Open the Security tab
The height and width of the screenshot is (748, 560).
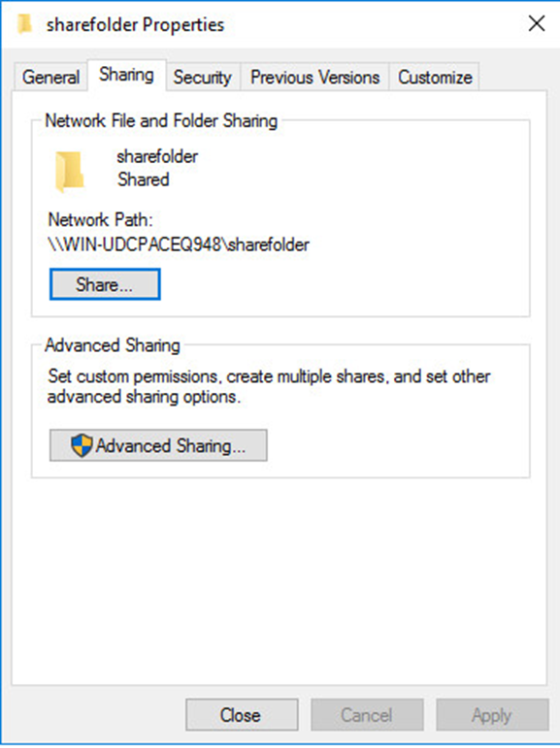pos(203,77)
